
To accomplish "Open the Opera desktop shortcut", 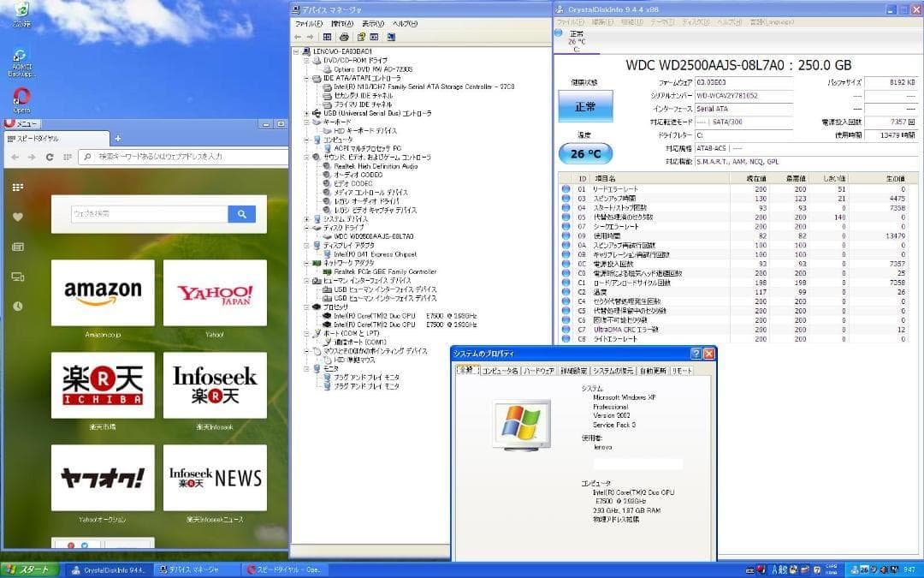I will (21, 99).
